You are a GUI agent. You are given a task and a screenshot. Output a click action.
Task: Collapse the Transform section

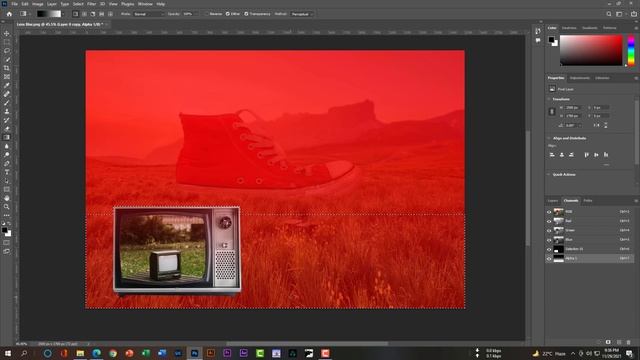[549, 99]
